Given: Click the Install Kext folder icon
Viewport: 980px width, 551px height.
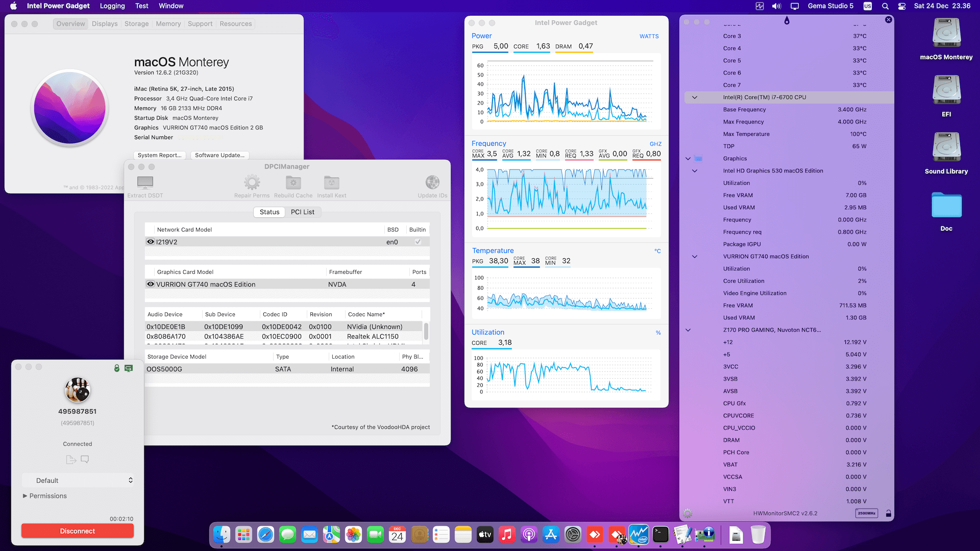Looking at the screenshot, I should 331,182.
